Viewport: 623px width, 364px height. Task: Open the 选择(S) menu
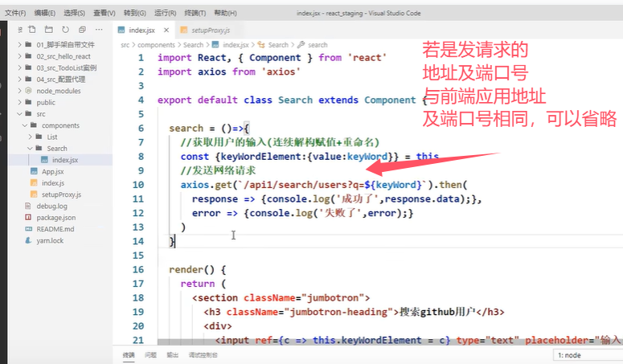[74, 13]
